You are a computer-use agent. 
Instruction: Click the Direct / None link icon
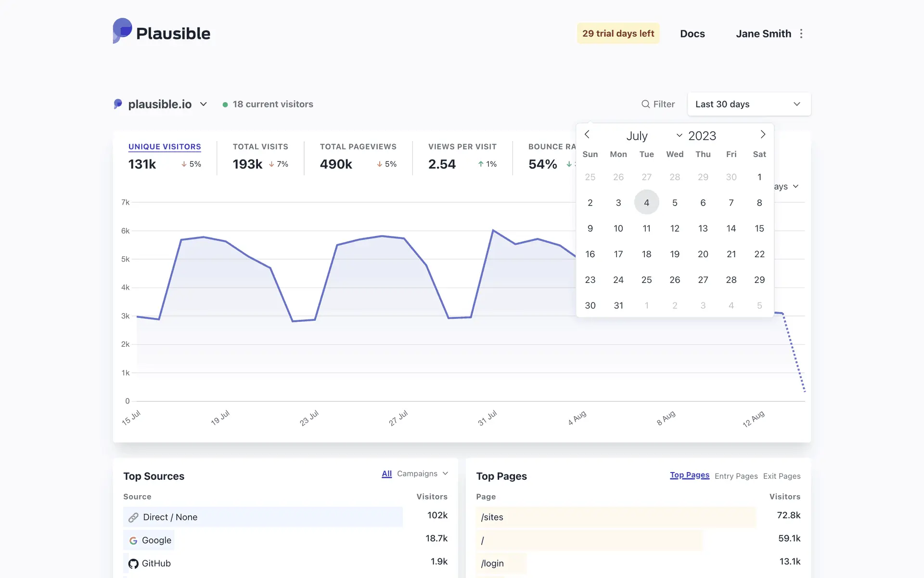point(133,517)
